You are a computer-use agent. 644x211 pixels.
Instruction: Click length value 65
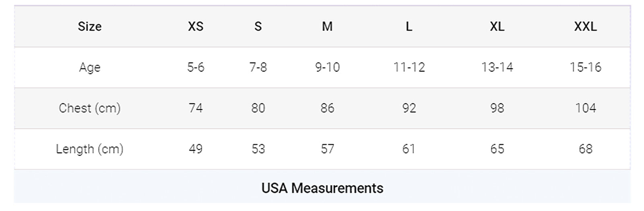[x=497, y=149]
